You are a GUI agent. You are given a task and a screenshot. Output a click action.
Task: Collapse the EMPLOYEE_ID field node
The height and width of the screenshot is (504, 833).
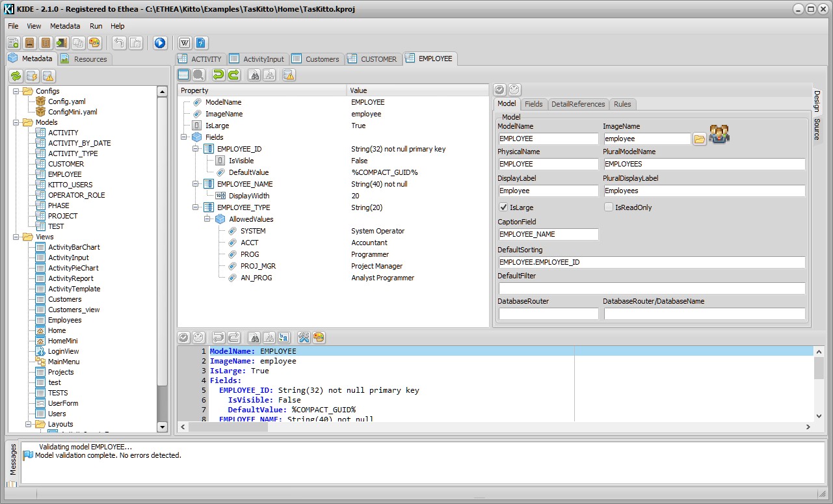(x=196, y=149)
